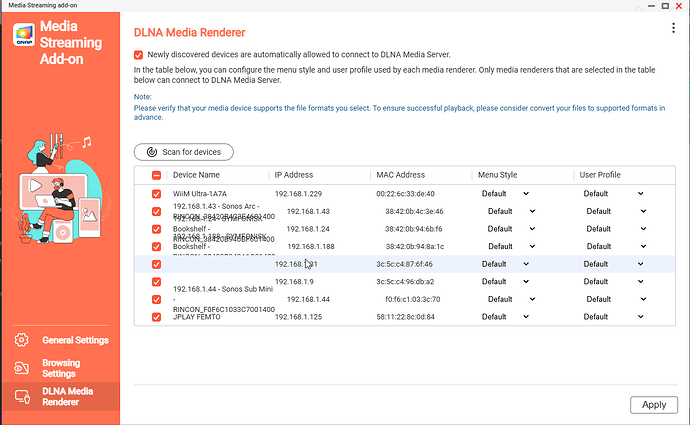Select the JPLAY FEMTO device name

click(x=196, y=317)
